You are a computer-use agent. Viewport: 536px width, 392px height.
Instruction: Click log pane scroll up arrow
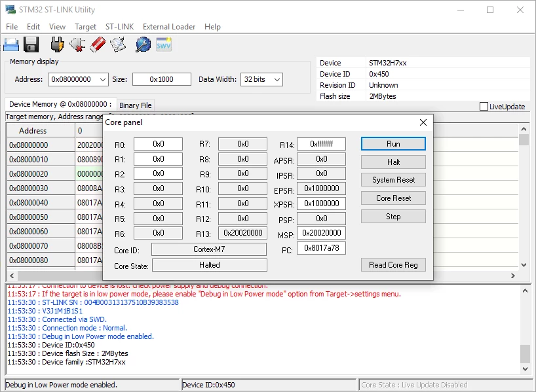point(525,291)
